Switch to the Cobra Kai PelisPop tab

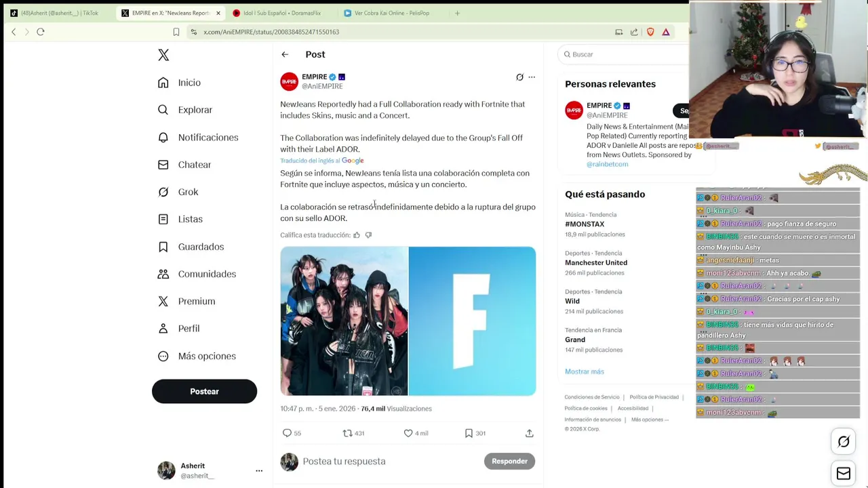pos(391,13)
